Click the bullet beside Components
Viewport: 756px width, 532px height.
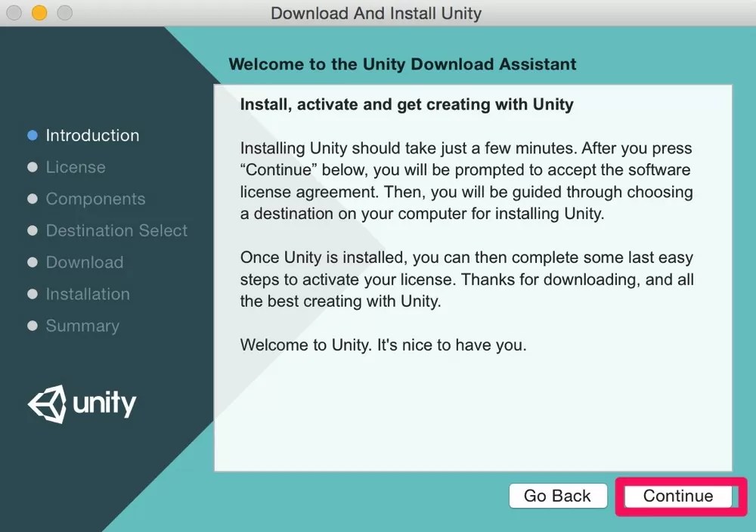point(33,199)
